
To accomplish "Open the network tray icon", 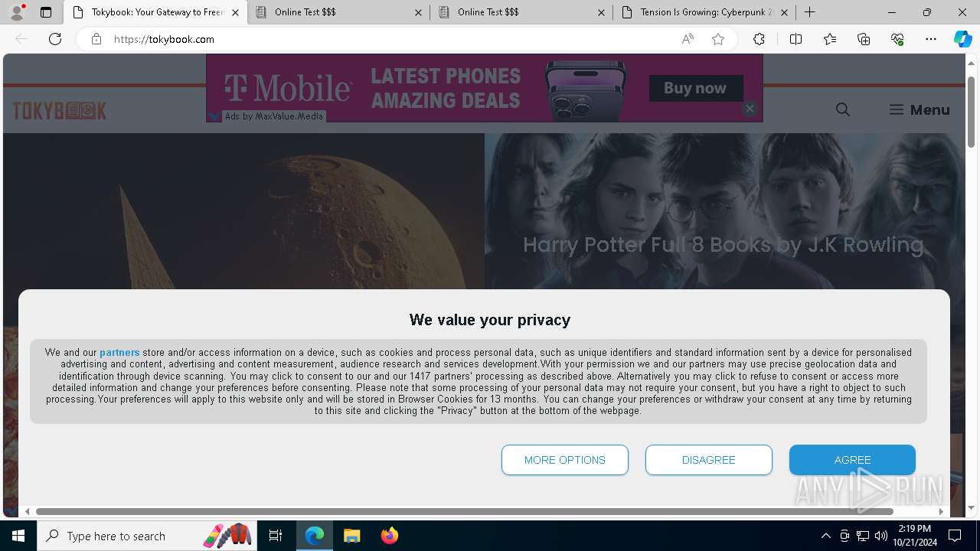I will (x=863, y=536).
